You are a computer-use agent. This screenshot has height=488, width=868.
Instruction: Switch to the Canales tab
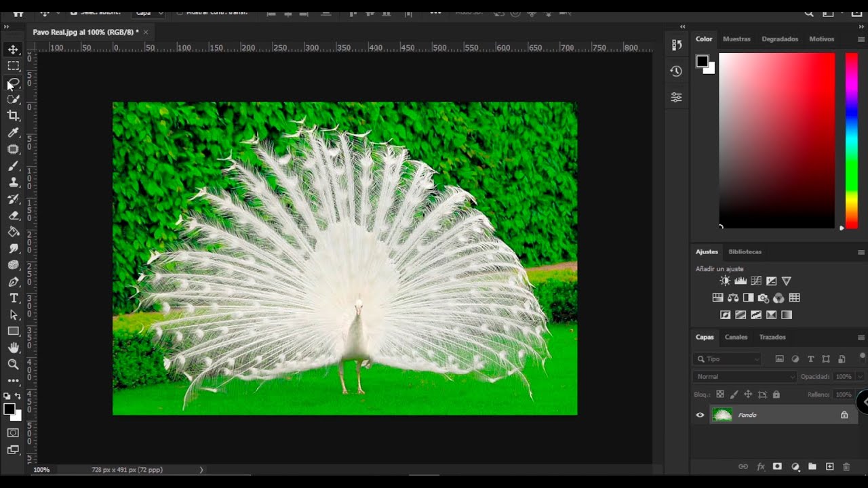pyautogui.click(x=736, y=338)
